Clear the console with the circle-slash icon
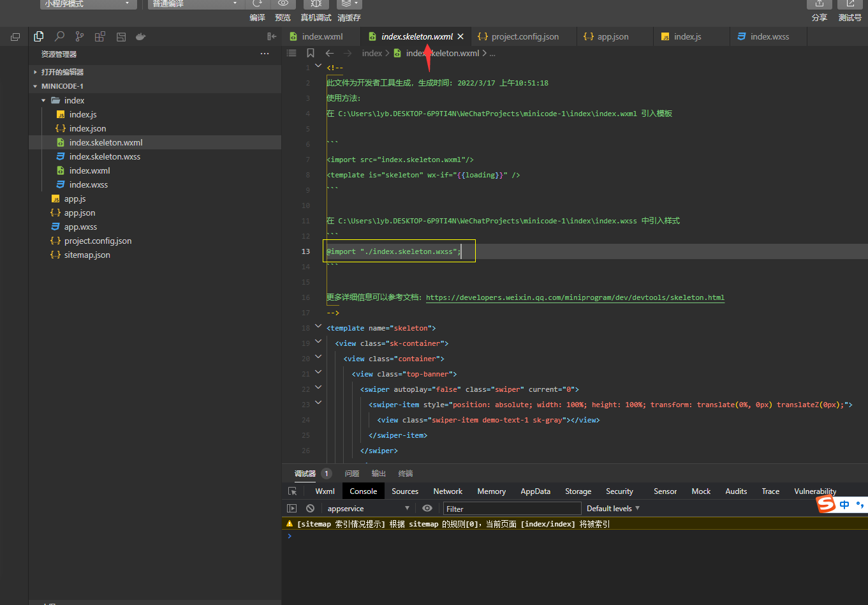The image size is (868, 605). coord(310,509)
